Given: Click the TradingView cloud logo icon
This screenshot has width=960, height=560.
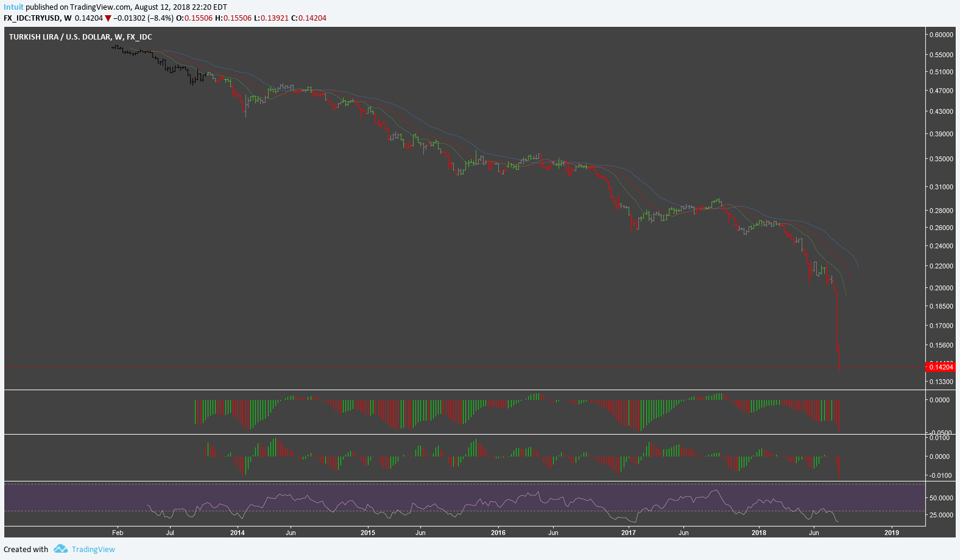Looking at the screenshot, I should [x=60, y=549].
